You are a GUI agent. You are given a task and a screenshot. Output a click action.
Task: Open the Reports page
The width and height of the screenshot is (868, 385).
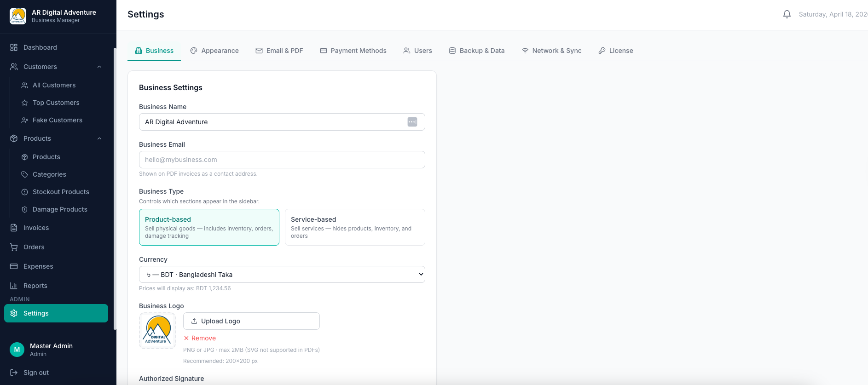pyautogui.click(x=56, y=286)
